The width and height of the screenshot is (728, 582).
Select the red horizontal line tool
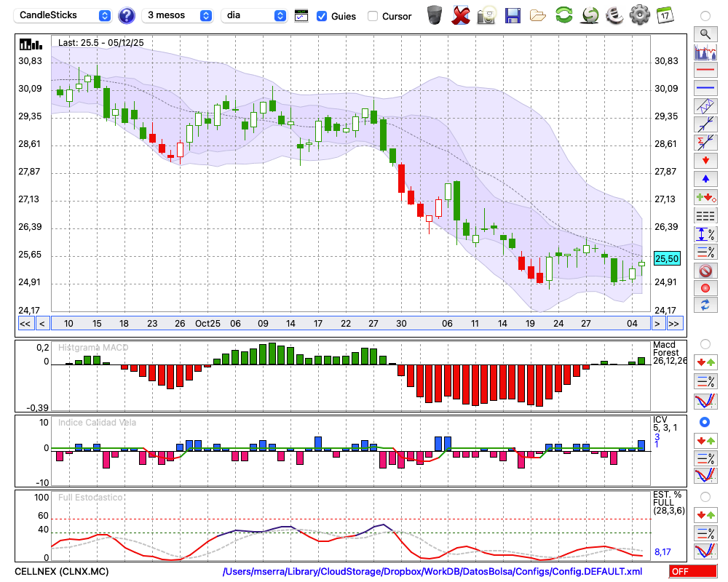click(705, 70)
